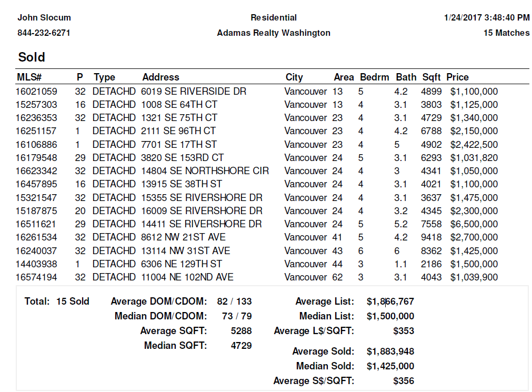Click the price $2,700,000
The height and width of the screenshot is (392, 532).
point(474,238)
